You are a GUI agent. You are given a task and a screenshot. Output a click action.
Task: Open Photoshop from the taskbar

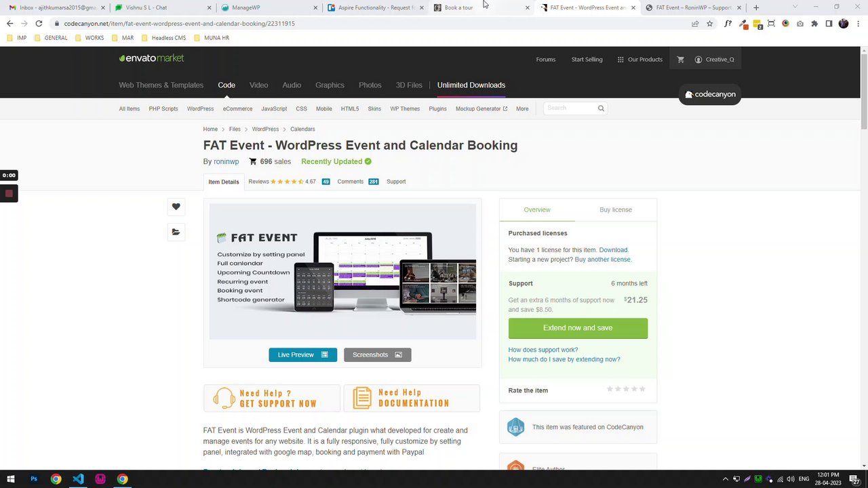click(33, 479)
